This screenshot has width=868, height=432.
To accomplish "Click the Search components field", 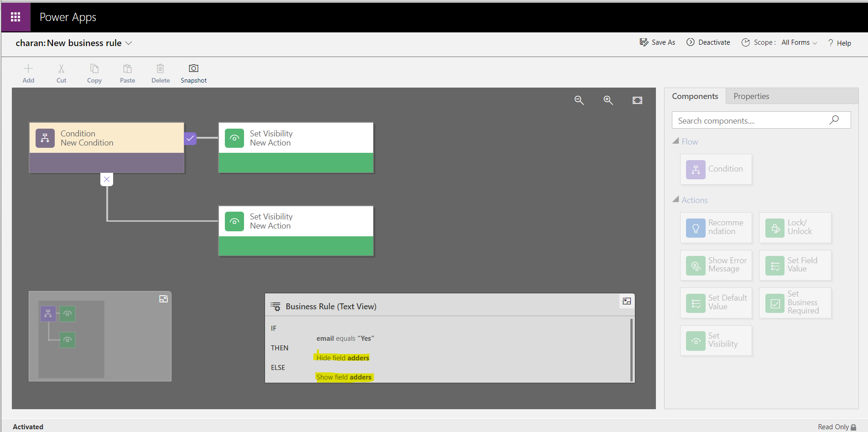I will [761, 120].
